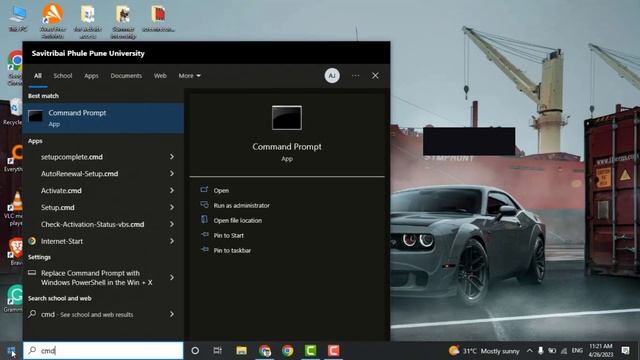Click the Pin to taskbar pin icon
640x360 pixels.
tap(204, 249)
